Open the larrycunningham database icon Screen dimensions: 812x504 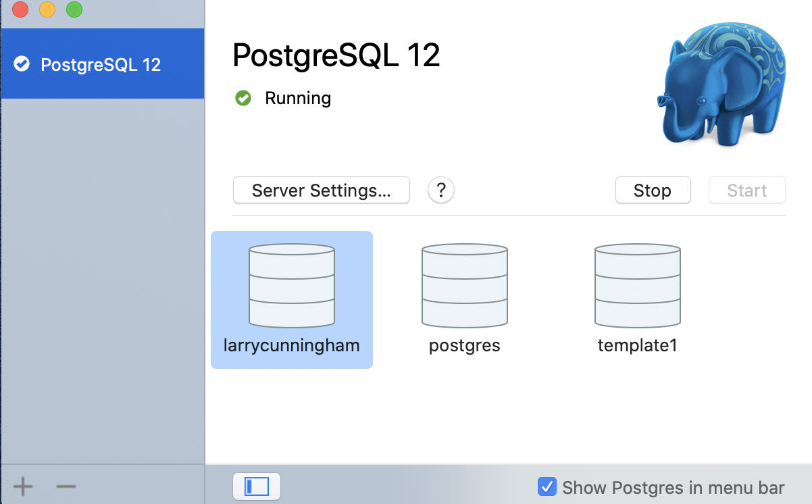coord(292,286)
